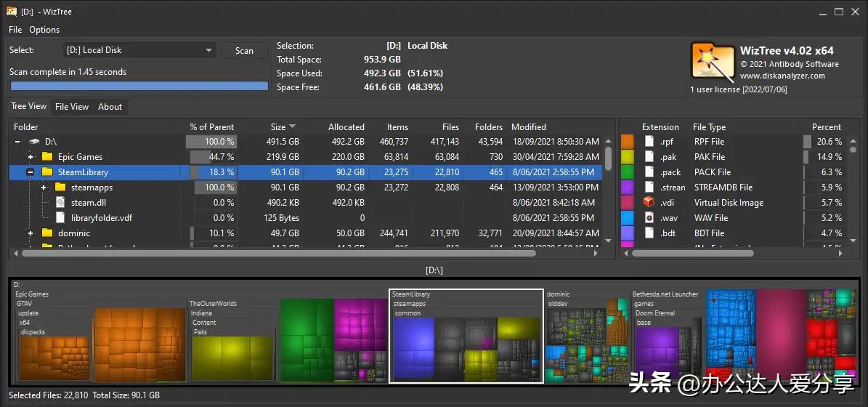Click the Epic Games folder icon
The image size is (868, 407).
(47, 157)
